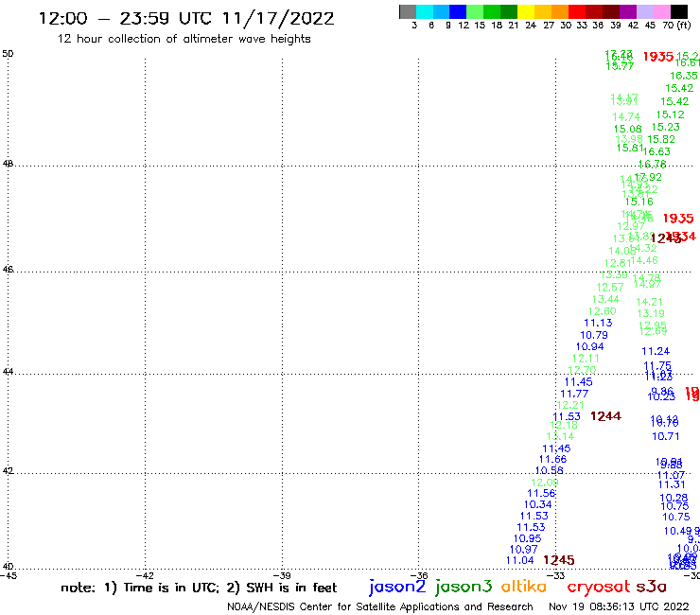Click the 10.71 wave height reading

(x=666, y=436)
